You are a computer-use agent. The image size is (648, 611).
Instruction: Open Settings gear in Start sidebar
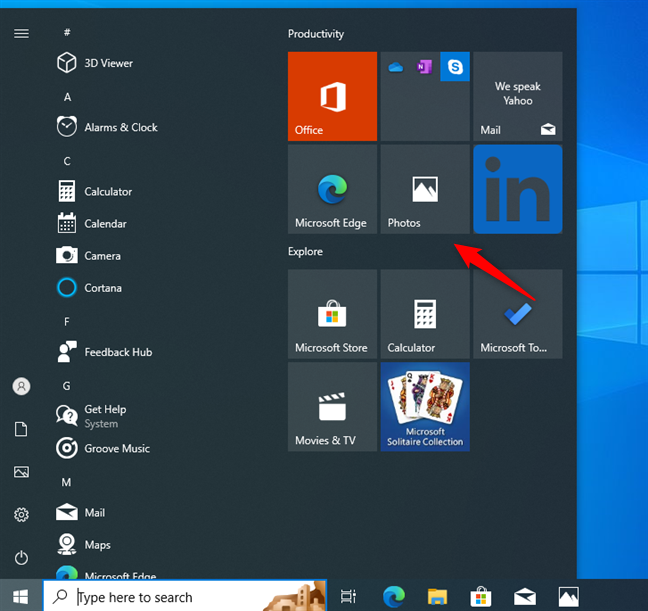click(21, 515)
